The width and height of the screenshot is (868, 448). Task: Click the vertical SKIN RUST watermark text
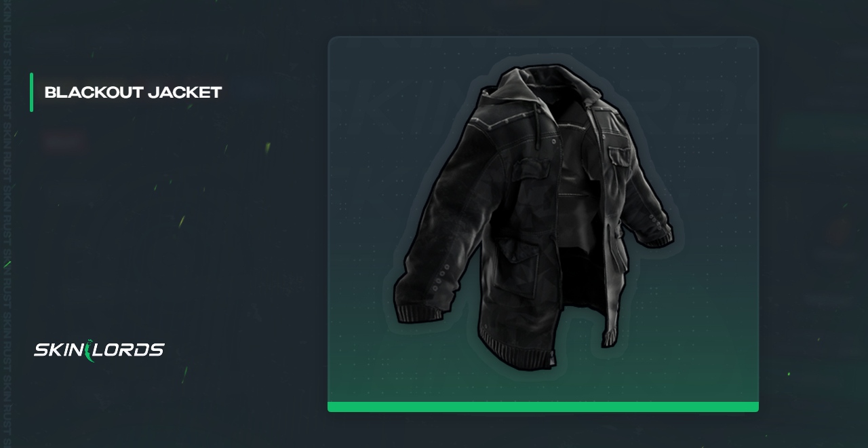point(7,224)
